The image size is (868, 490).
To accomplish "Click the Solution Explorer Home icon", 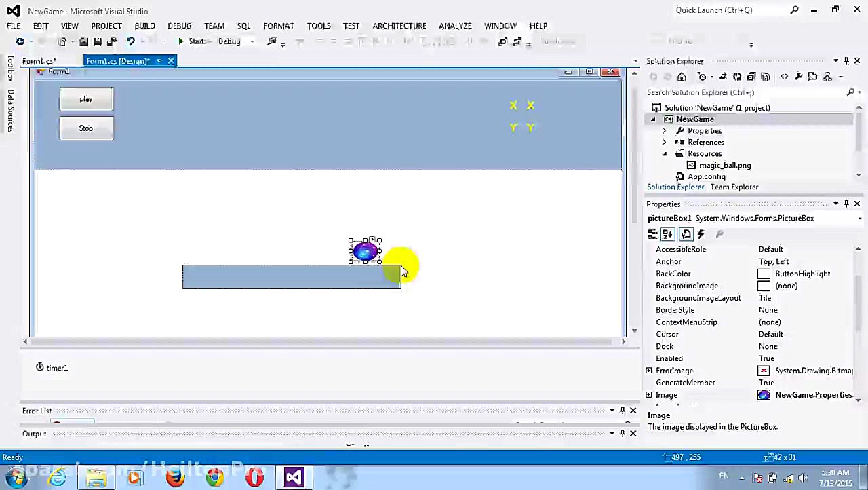I will pyautogui.click(x=682, y=77).
